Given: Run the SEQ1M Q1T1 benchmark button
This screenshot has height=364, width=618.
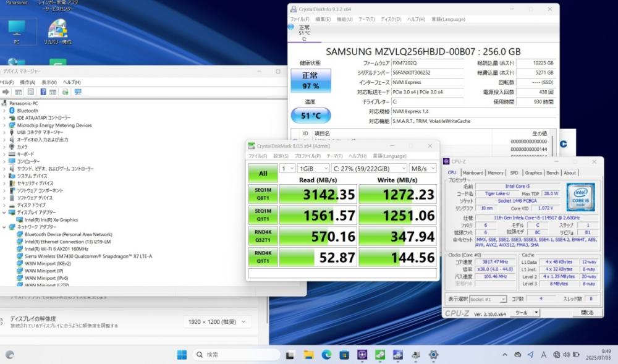Looking at the screenshot, I should pyautogui.click(x=263, y=215).
